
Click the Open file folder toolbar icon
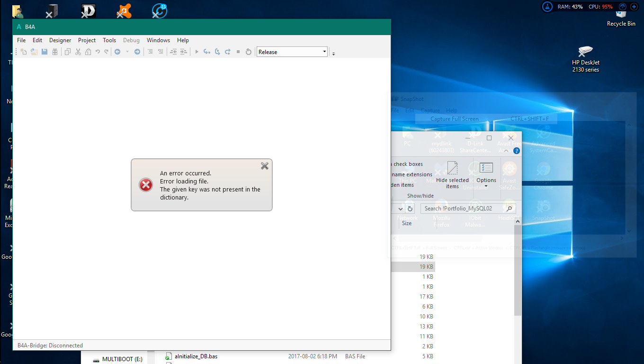34,52
